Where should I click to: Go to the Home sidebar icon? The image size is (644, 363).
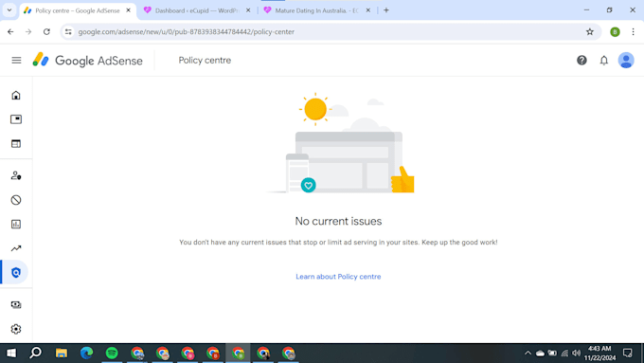click(16, 96)
